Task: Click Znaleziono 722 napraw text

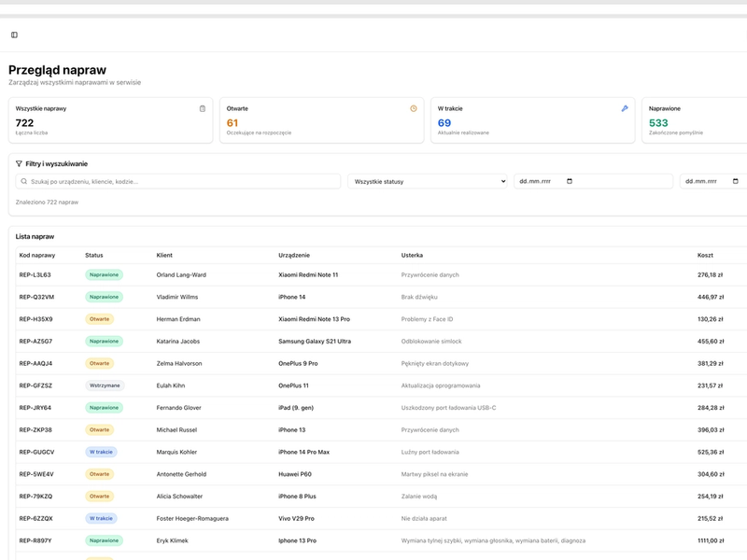Action: click(47, 203)
